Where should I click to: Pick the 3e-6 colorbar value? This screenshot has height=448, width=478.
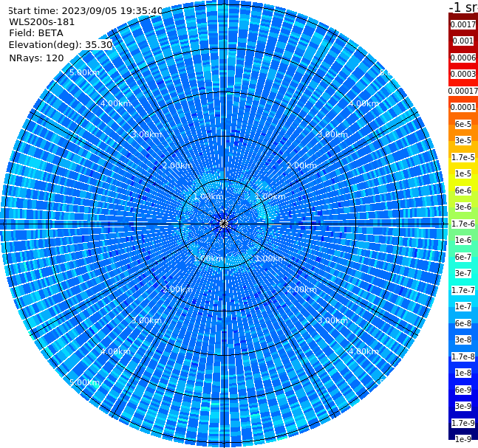point(463,207)
